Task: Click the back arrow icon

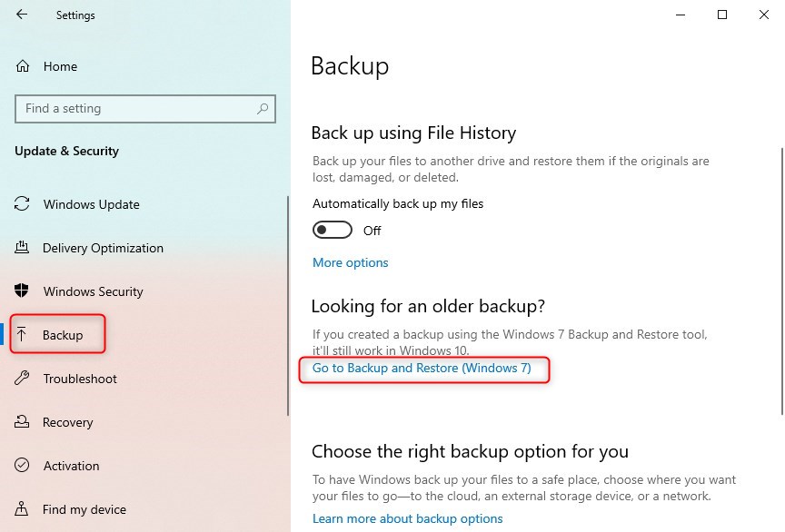Action: tap(22, 15)
